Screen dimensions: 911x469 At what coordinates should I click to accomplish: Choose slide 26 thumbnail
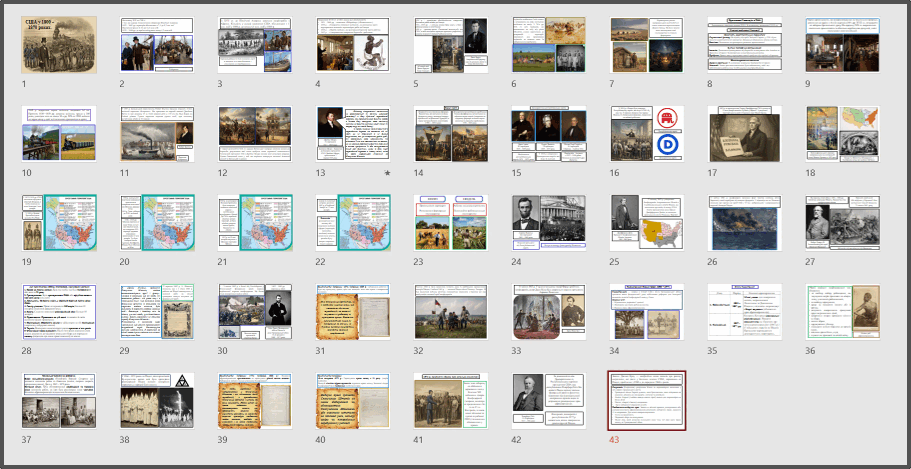(745, 223)
